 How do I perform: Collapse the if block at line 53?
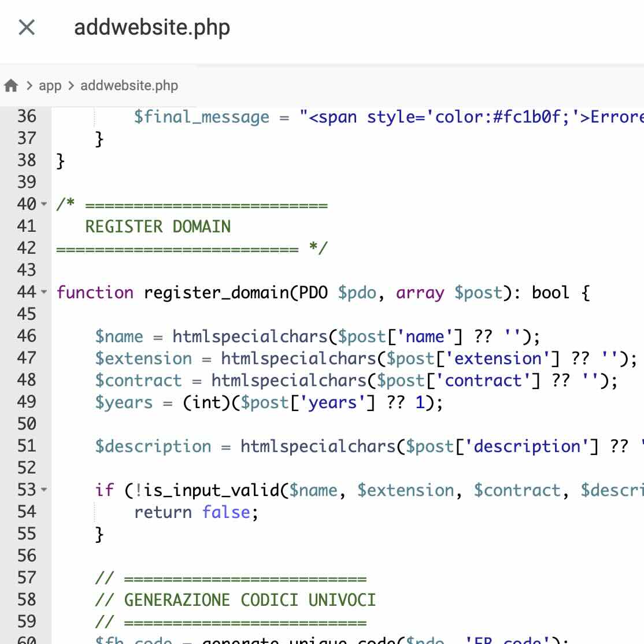tap(44, 490)
